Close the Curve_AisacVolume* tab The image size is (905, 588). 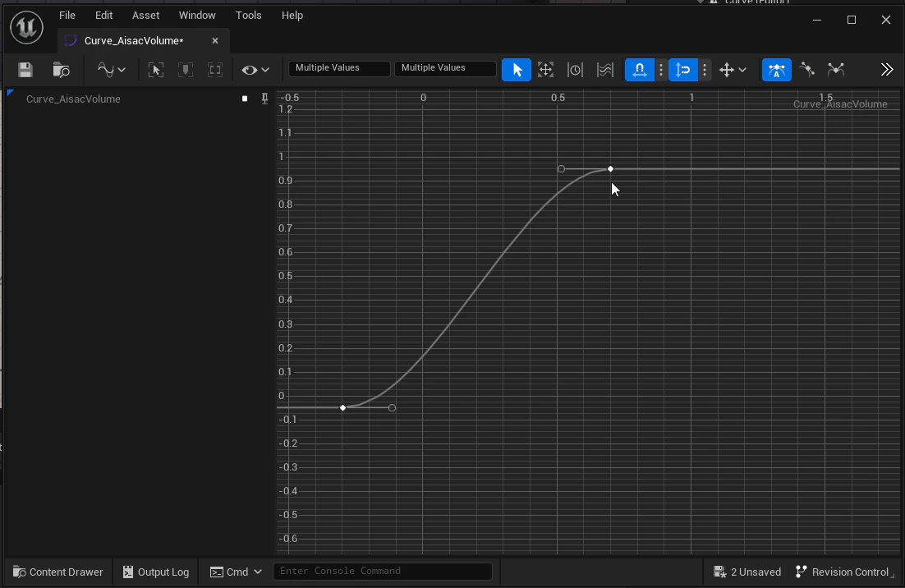pyautogui.click(x=215, y=40)
